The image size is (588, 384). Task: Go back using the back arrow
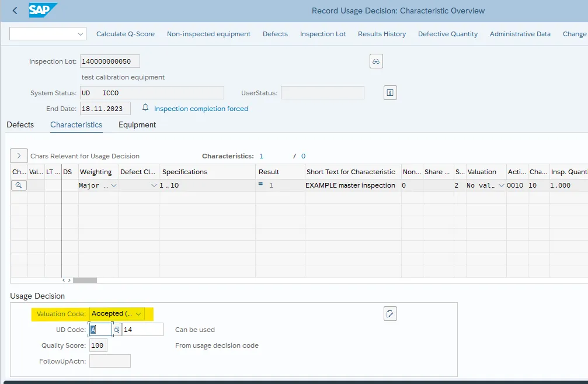pyautogui.click(x=15, y=11)
